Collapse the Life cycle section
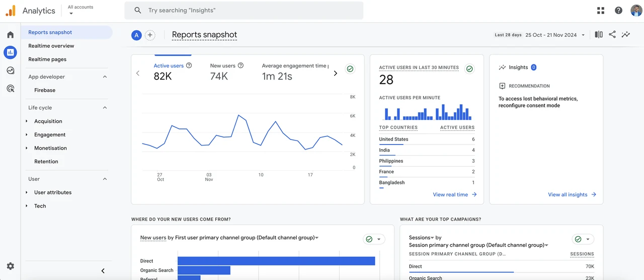Screen dimensions: 644x280 (x=105, y=108)
